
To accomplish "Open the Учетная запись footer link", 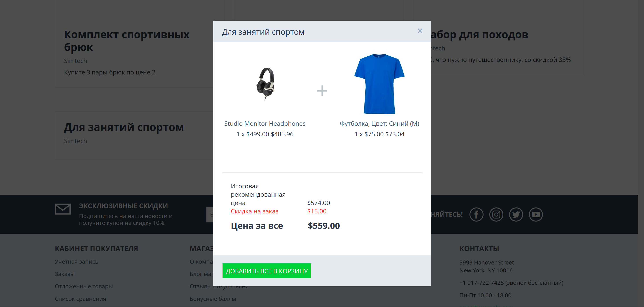I will pos(77,262).
